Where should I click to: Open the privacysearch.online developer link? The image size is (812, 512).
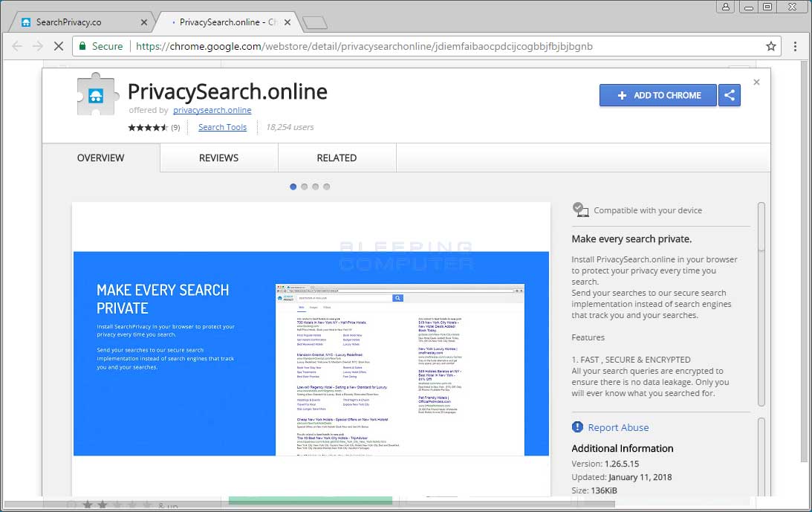[x=212, y=110]
